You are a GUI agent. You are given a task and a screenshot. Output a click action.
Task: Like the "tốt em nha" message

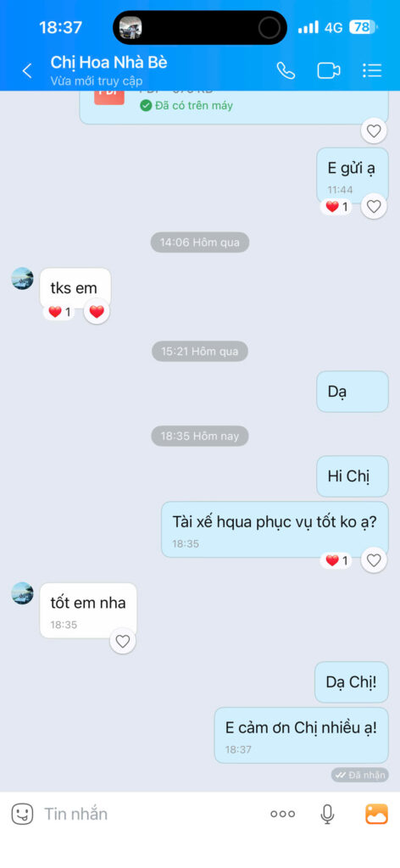pos(122,641)
